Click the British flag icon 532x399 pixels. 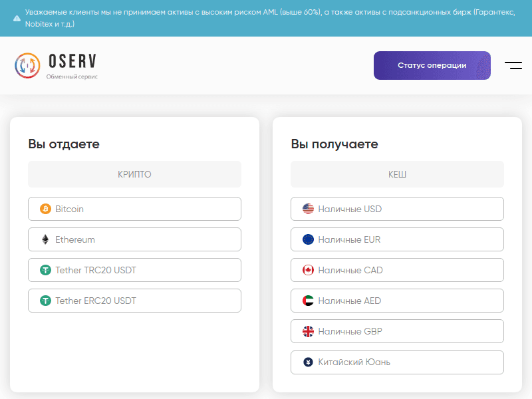click(x=308, y=331)
